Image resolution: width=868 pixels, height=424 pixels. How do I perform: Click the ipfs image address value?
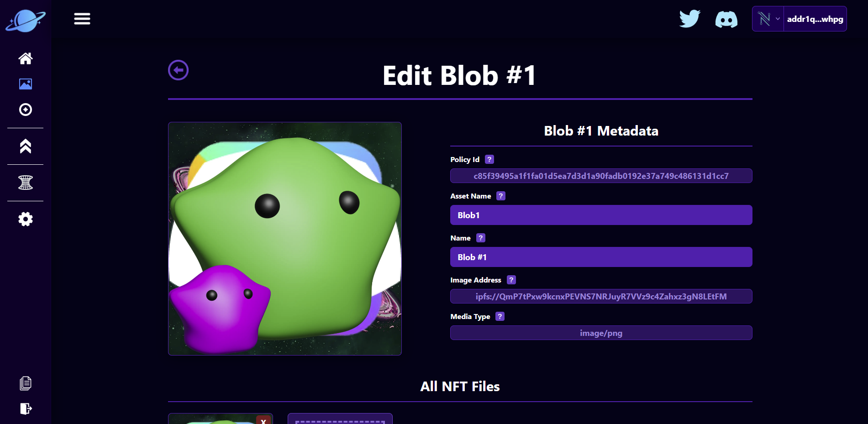tap(601, 296)
